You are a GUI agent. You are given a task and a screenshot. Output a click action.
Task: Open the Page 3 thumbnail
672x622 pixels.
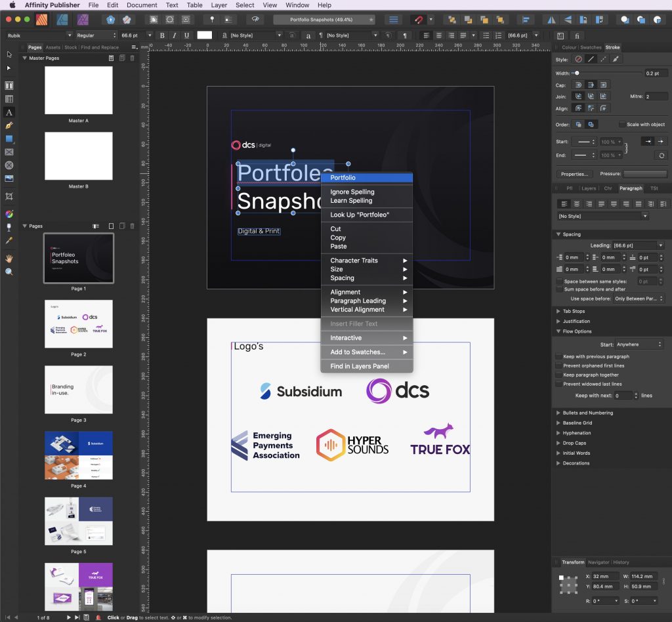(x=78, y=390)
